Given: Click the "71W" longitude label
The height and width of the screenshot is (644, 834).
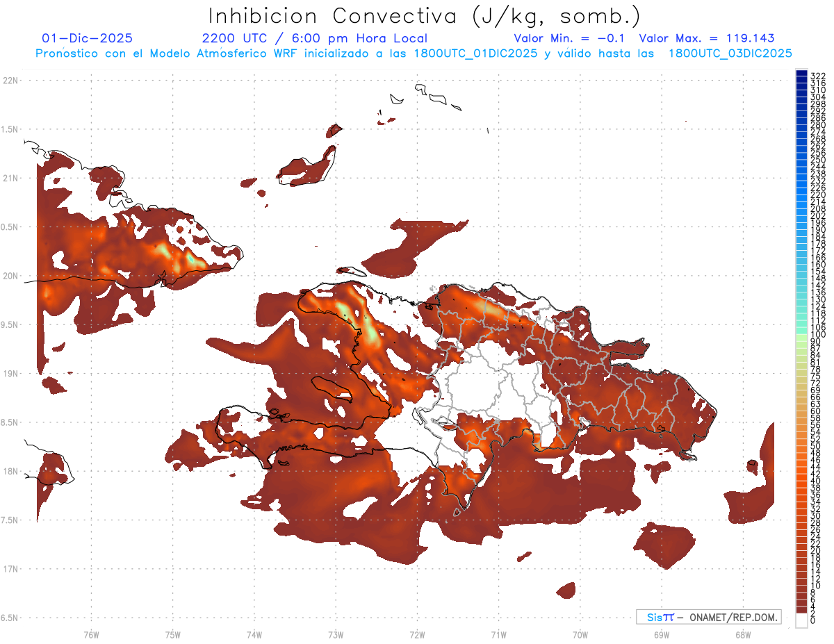Looking at the screenshot, I should tap(498, 634).
